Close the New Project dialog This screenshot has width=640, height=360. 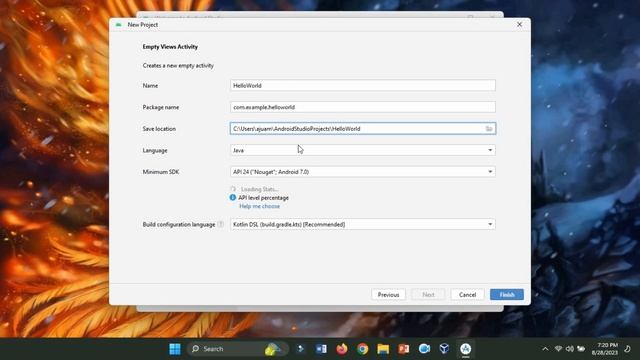[x=519, y=24]
